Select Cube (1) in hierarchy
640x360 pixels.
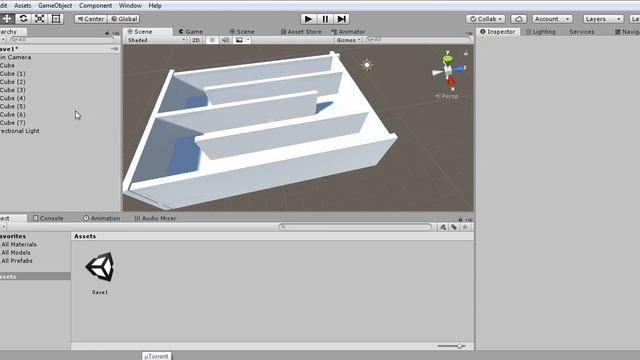[13, 73]
